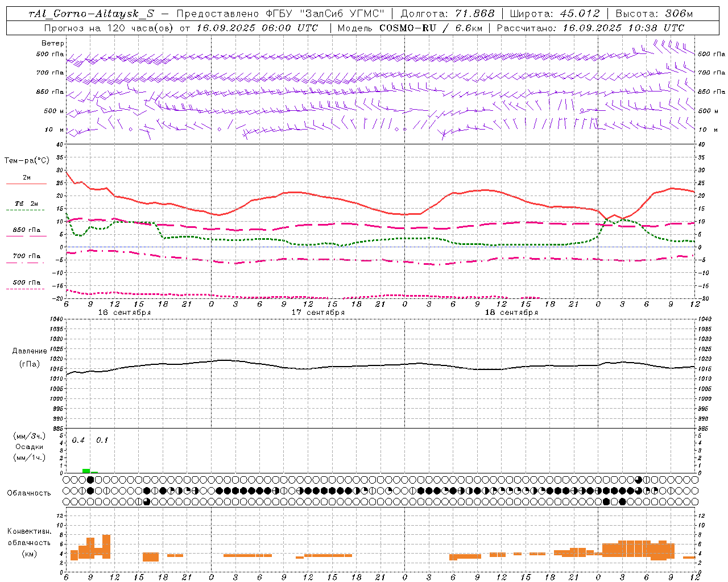The width and height of the screenshot is (728, 582).
Task: Click the Широта: 45.012 value
Action: pyautogui.click(x=555, y=14)
